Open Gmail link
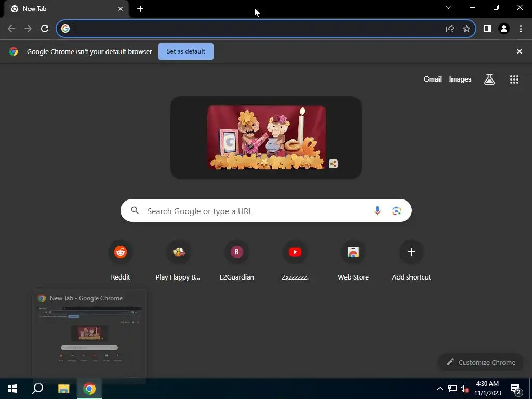Viewport: 532px width, 399px height. (433, 79)
